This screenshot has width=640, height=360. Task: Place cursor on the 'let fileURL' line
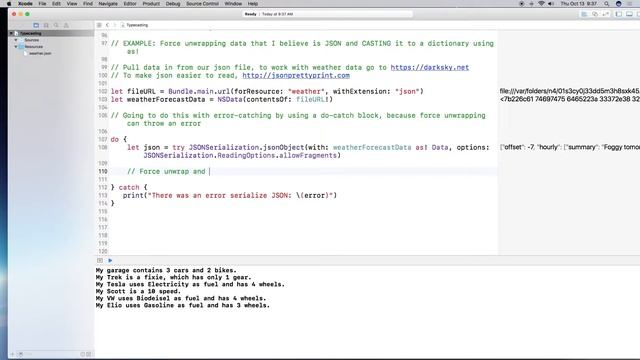[267, 91]
